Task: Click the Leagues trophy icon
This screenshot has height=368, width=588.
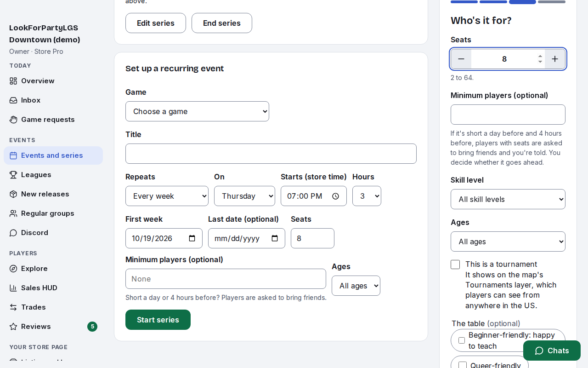Action: click(13, 175)
